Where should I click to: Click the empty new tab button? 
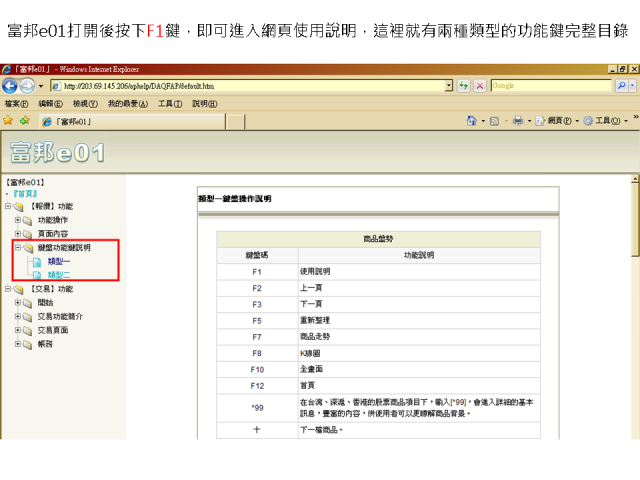236,122
